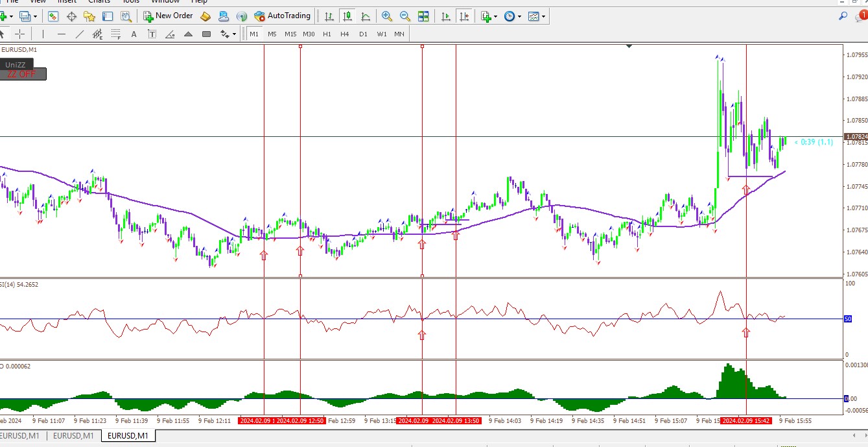Toggle the red ZZ OFF button

point(23,74)
